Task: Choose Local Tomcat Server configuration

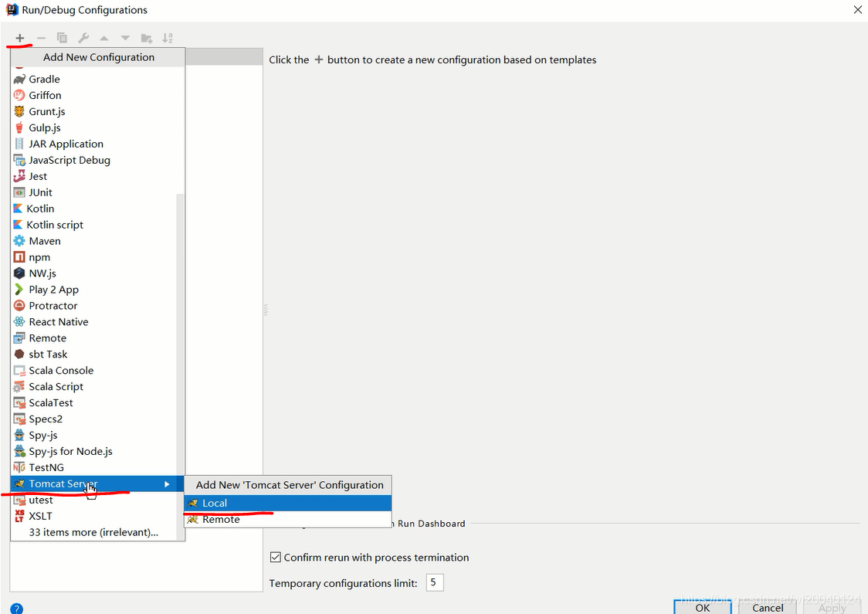Action: tap(288, 503)
